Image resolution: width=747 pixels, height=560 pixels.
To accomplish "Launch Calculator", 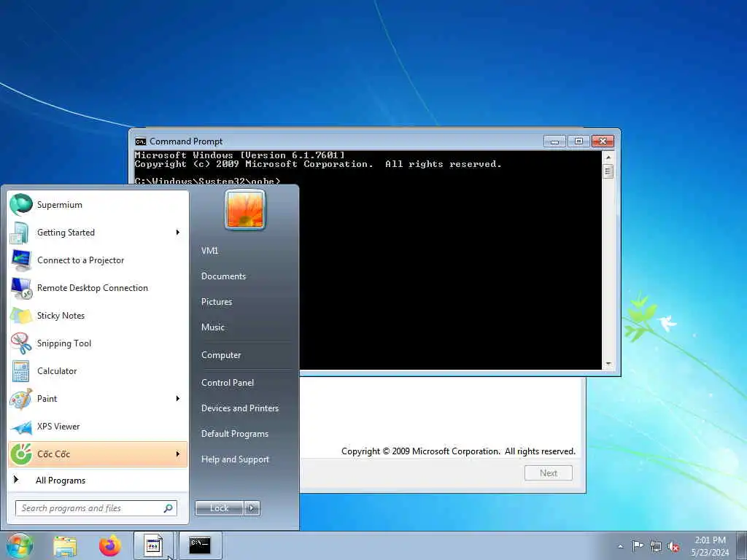I will (x=98, y=370).
